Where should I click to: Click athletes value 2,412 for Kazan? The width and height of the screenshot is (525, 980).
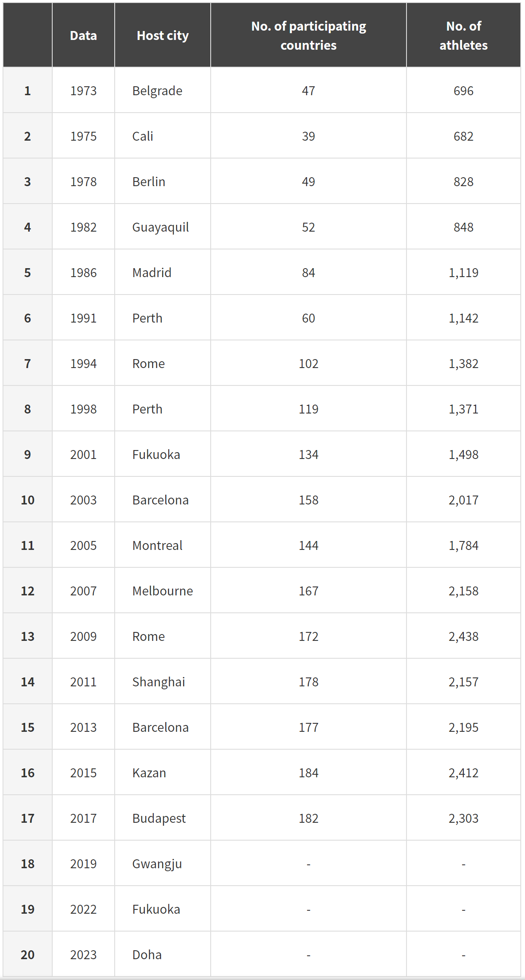(463, 773)
